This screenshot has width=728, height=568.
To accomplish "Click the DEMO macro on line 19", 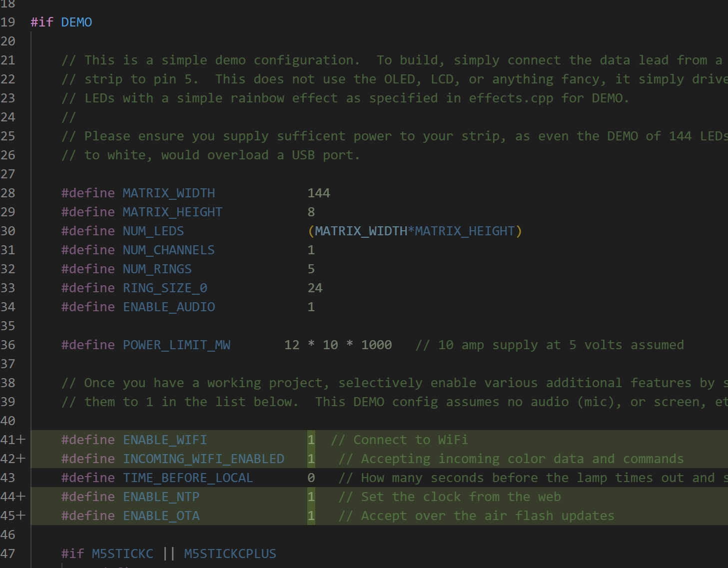I will pyautogui.click(x=76, y=22).
